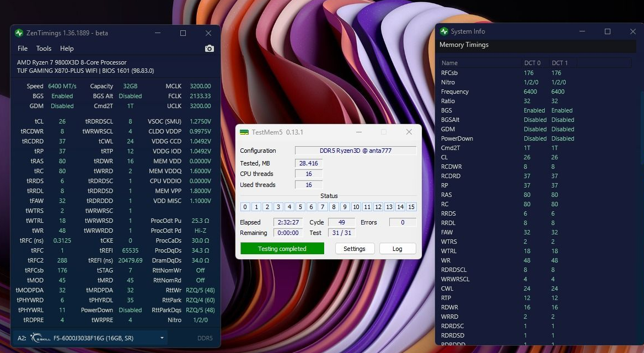Click the TUF GAMING X870-PLUS WIFI BIOS text
Viewport: 644px width, 353px height.
(x=85, y=71)
